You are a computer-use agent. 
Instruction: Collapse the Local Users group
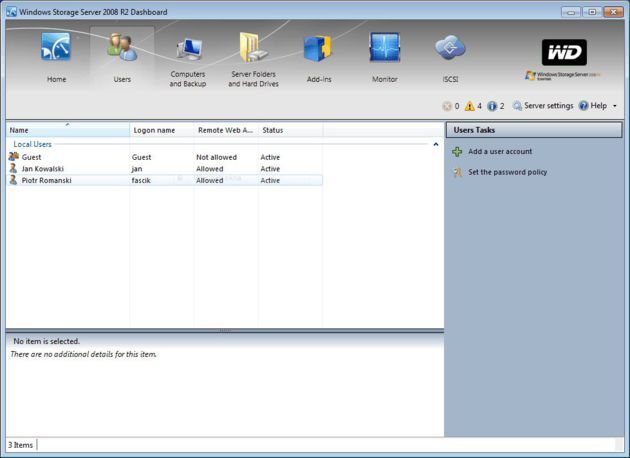[436, 144]
